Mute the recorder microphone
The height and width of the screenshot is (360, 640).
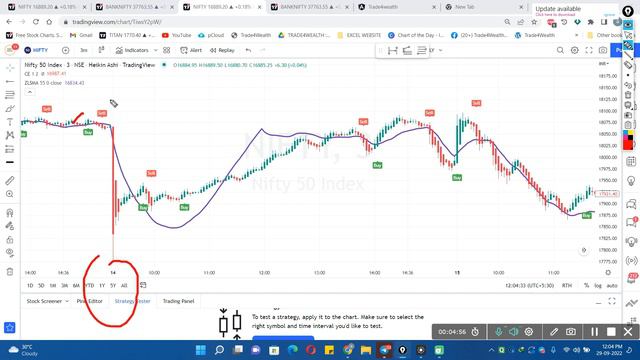tap(498, 332)
